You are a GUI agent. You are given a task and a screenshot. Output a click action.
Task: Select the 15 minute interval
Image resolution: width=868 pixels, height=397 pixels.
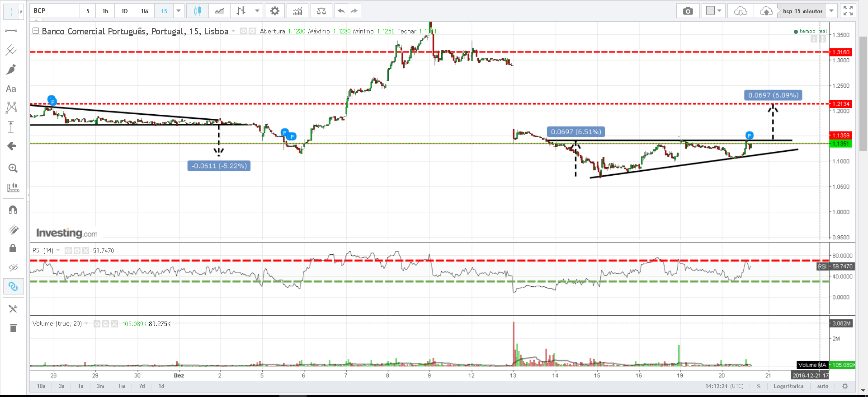[x=164, y=11]
